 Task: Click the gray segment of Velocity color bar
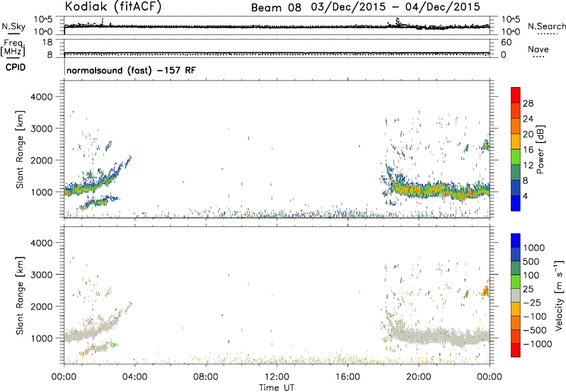516,296
